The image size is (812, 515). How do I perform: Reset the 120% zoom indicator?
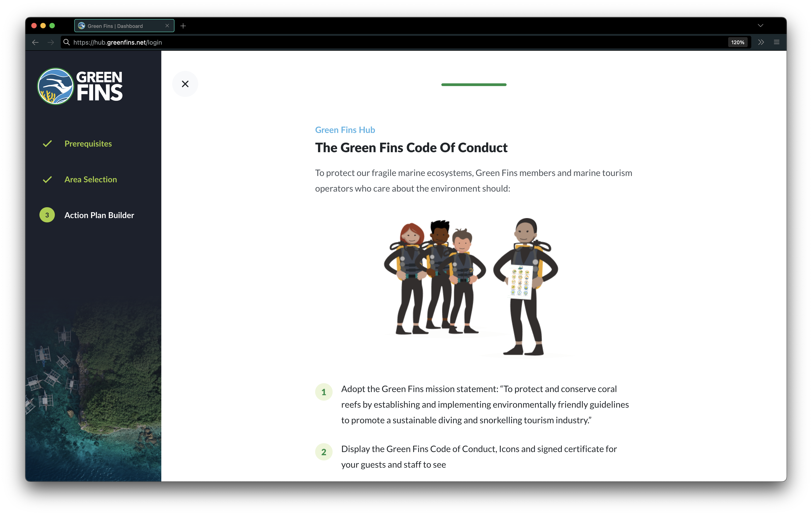point(737,42)
